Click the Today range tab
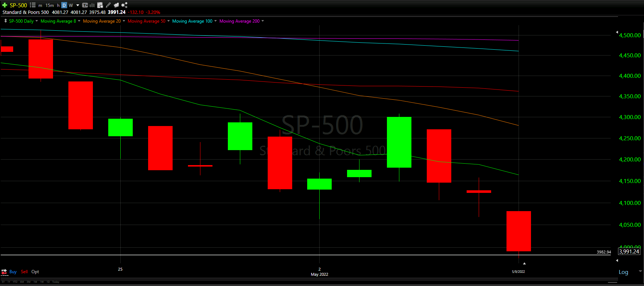This screenshot has height=286, width=644. tap(56, 282)
